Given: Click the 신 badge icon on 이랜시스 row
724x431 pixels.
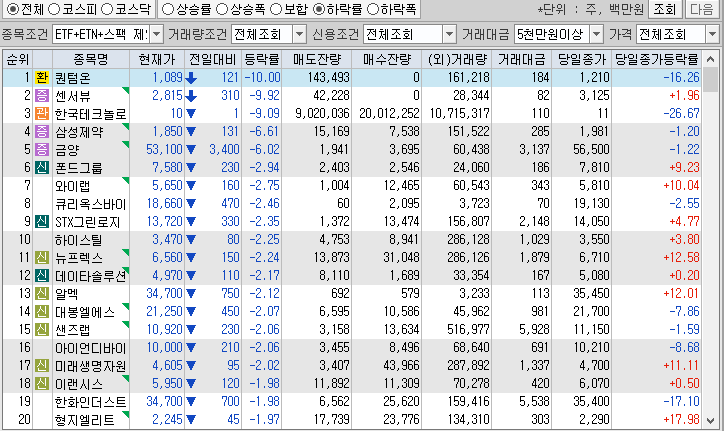Looking at the screenshot, I should pyautogui.click(x=42, y=384).
